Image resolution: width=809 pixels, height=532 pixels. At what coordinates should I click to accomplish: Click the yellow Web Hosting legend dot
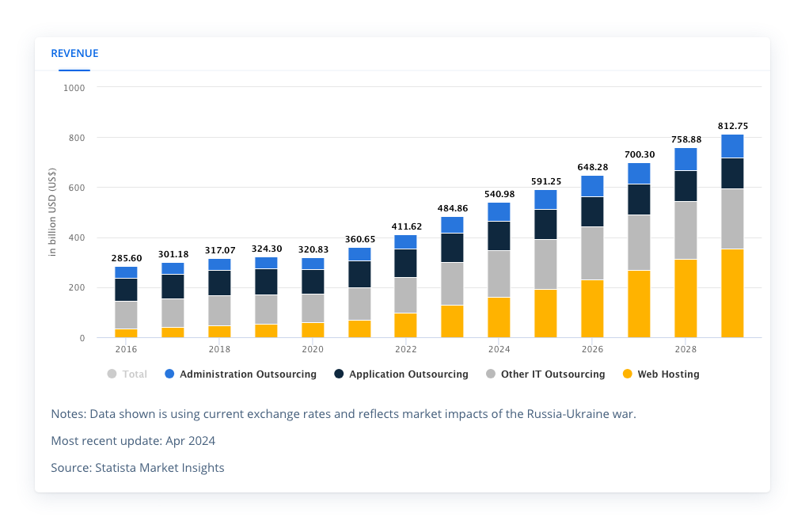pos(628,374)
